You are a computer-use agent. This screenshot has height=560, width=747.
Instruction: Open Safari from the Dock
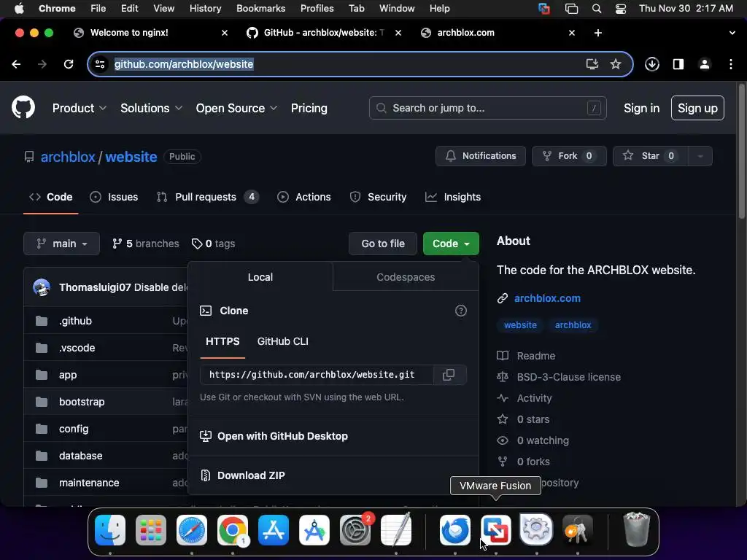tap(192, 530)
